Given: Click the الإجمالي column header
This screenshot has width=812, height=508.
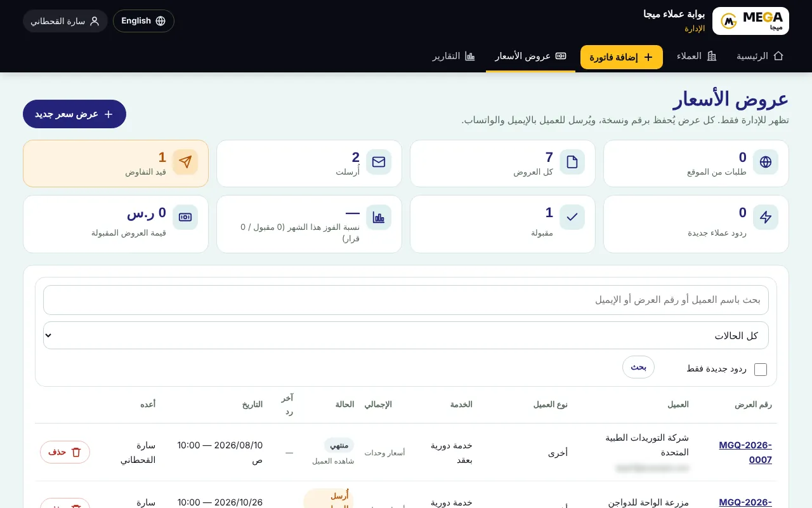Looking at the screenshot, I should click(378, 404).
